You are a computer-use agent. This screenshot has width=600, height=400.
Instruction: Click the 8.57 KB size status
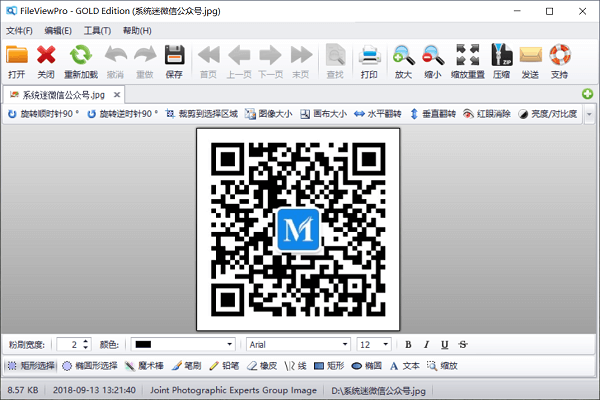coord(23,390)
